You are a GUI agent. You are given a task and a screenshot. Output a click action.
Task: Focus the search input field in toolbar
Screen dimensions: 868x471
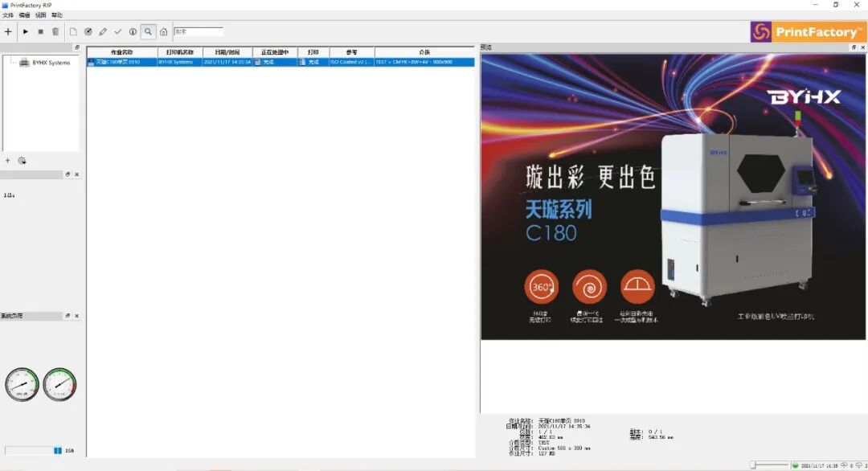coord(199,31)
